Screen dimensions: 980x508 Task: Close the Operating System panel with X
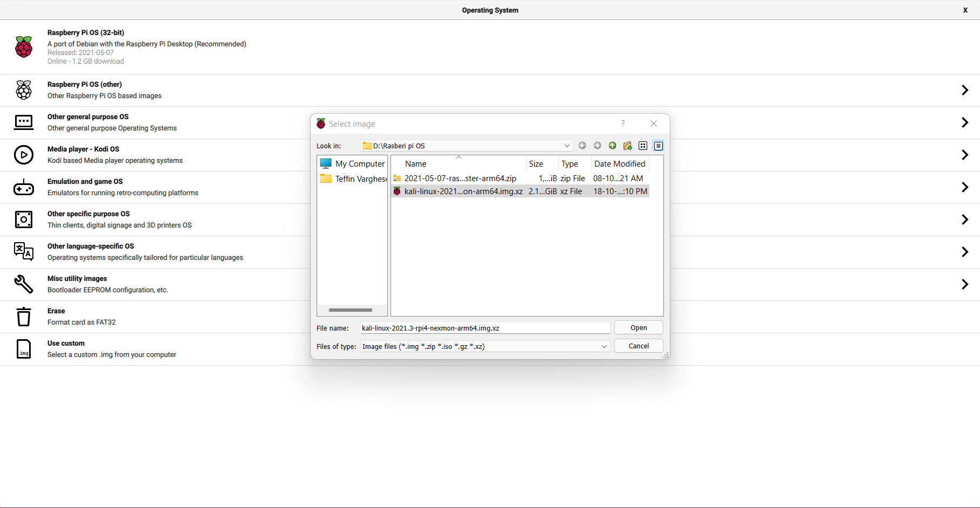[x=965, y=10]
